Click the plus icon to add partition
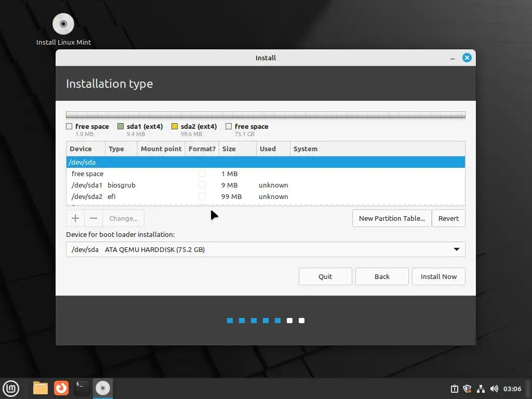Screen dimensions: 532x399 pos(75,218)
